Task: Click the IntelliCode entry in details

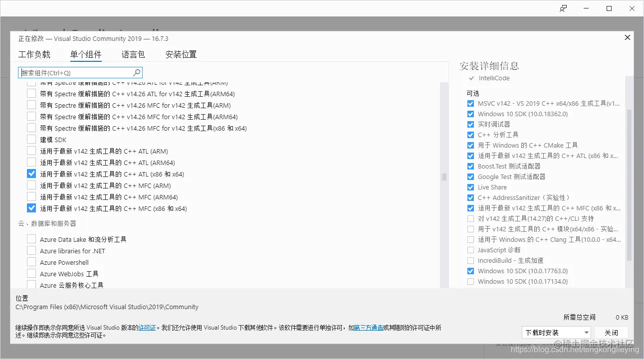Action: pyautogui.click(x=494, y=78)
